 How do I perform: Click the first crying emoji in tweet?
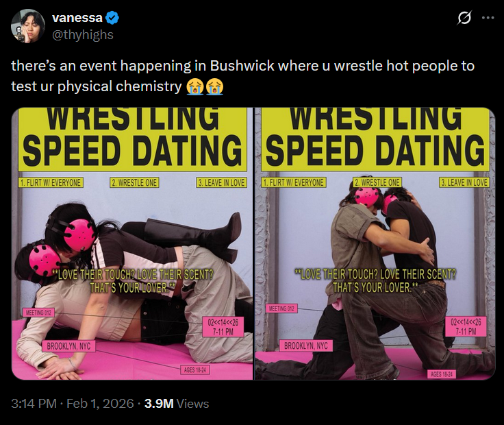[195, 86]
